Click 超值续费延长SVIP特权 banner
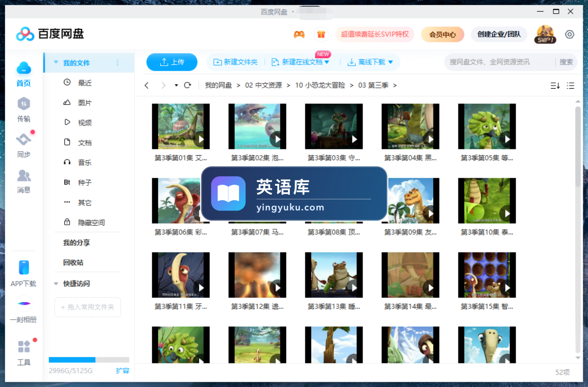 click(375, 34)
